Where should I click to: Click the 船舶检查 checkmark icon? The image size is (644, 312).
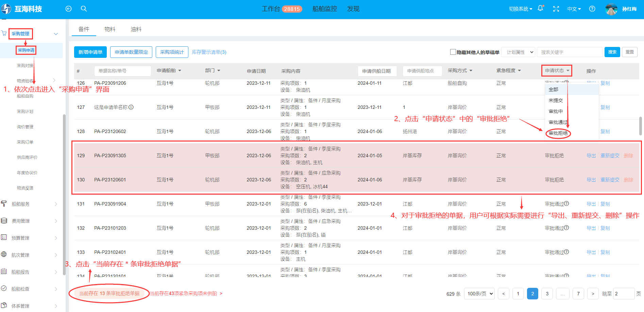(4, 288)
